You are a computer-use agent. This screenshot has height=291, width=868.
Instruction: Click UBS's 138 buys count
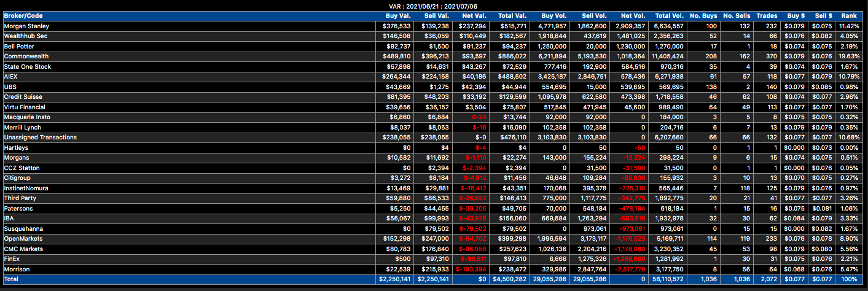pos(712,87)
